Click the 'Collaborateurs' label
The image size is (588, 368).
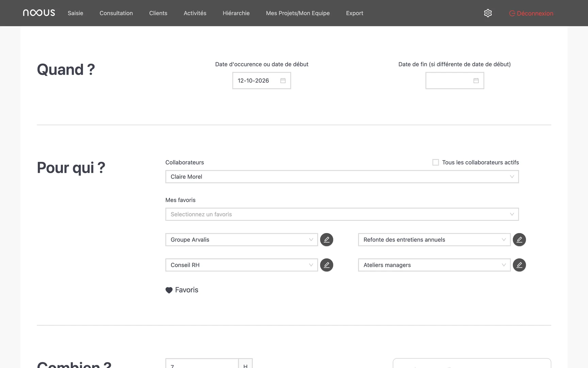pos(184,162)
